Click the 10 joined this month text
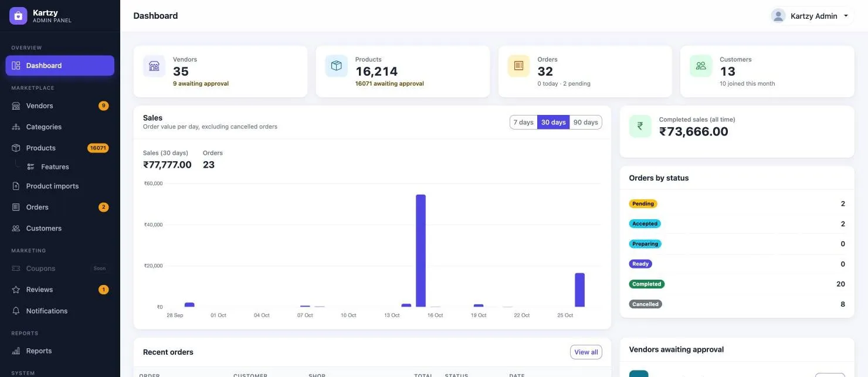 click(747, 84)
